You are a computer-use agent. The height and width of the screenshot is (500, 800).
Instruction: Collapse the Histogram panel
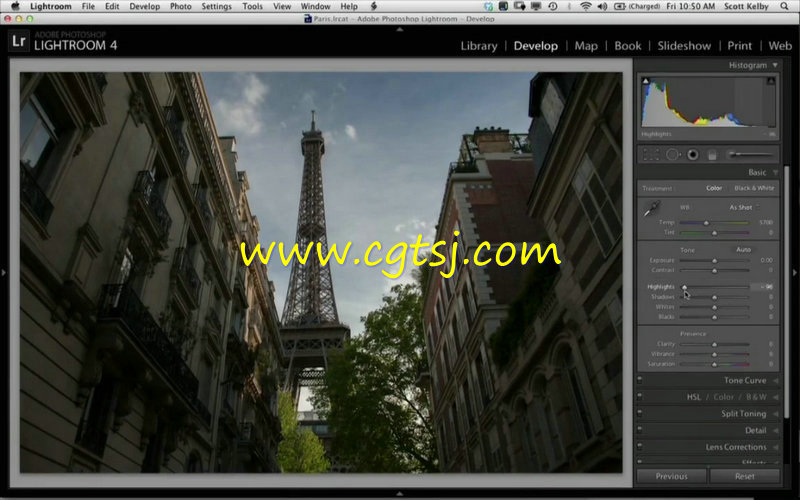pos(775,65)
